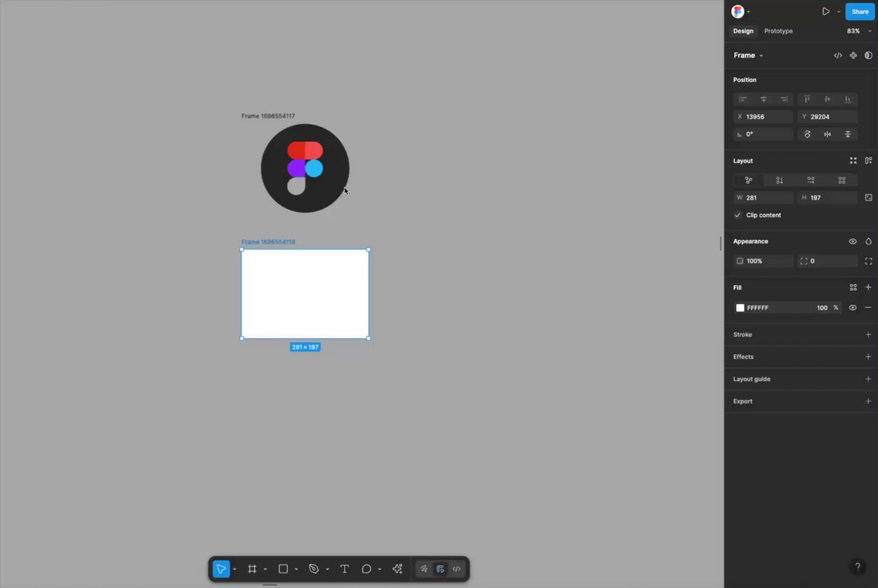The width and height of the screenshot is (878, 588).
Task: Click the rotation angle field
Action: tap(763, 134)
